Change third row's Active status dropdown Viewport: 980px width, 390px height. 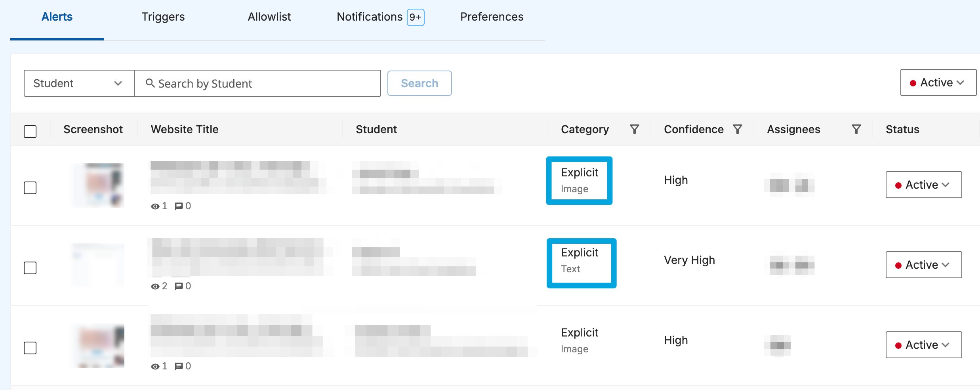point(924,345)
